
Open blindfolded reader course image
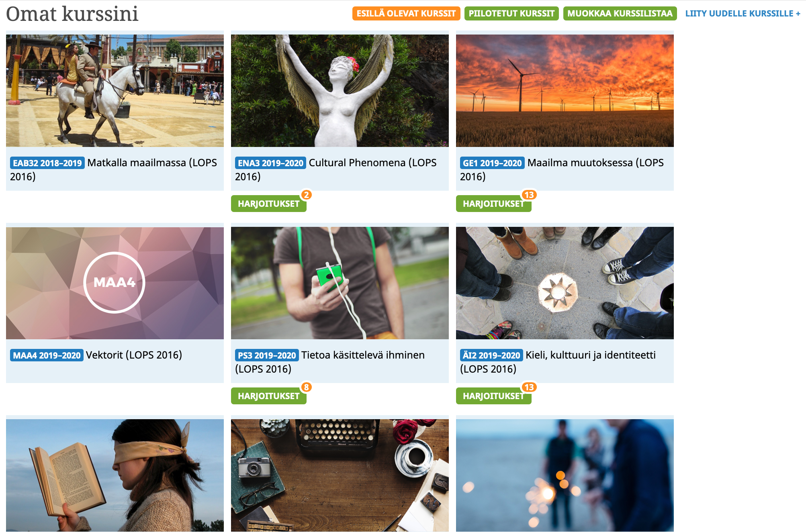115,475
